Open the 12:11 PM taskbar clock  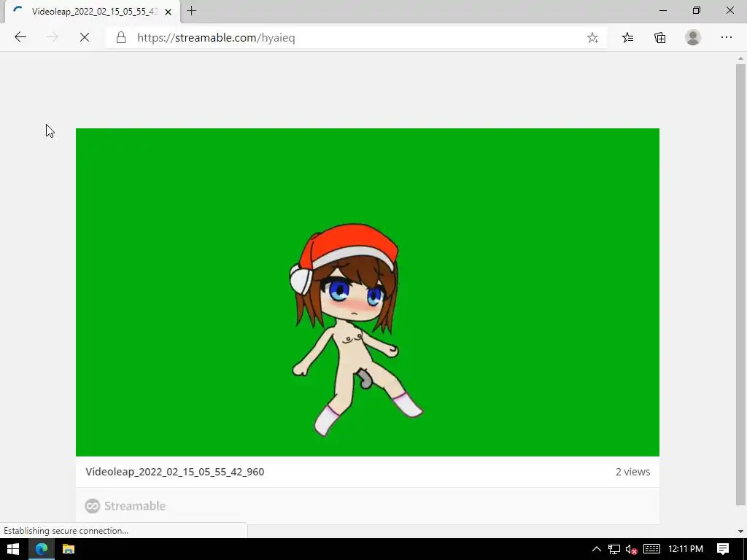click(686, 549)
